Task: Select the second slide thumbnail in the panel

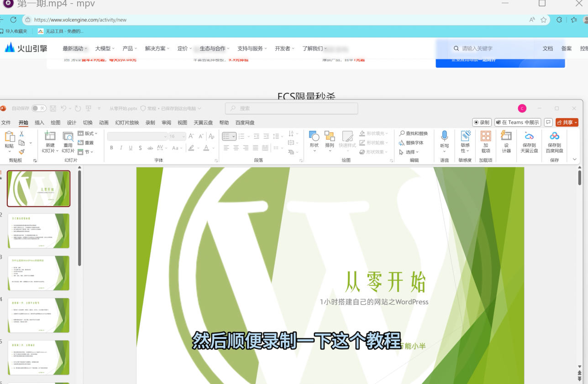Action: 39,231
